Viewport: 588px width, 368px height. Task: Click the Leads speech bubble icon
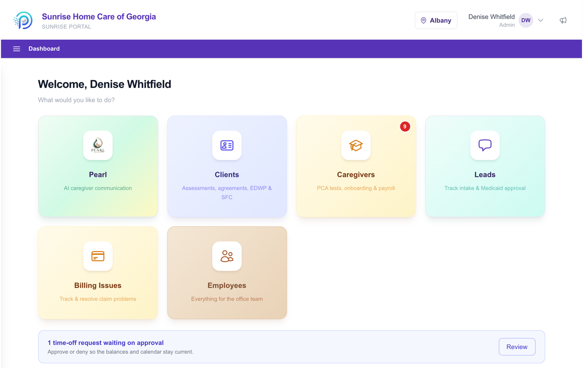click(485, 146)
